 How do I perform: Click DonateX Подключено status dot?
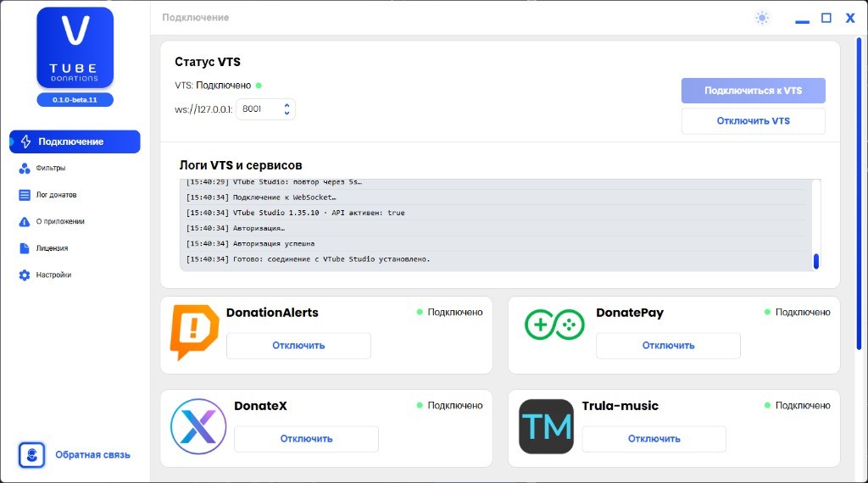pyautogui.click(x=420, y=406)
